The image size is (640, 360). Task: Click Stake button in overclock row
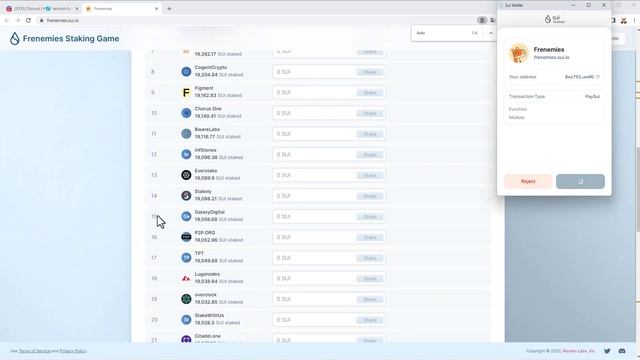[x=370, y=299]
